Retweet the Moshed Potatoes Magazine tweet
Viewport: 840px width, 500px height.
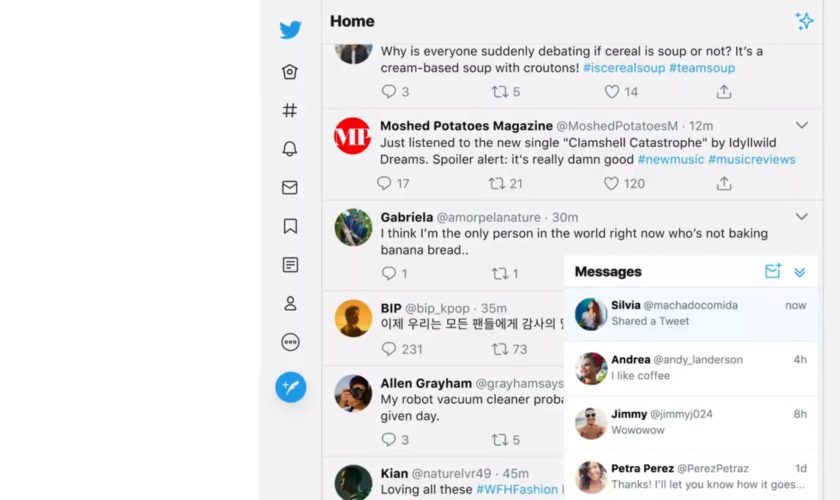point(497,183)
